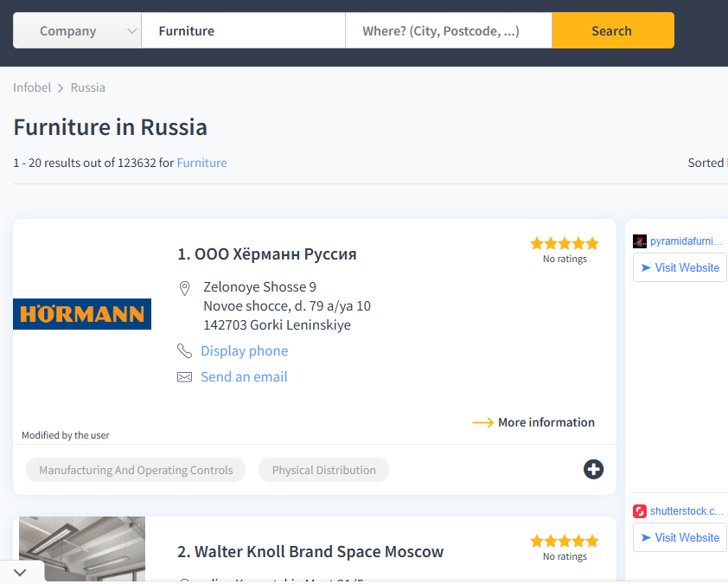Click Visit Website under shutterstock ad

[x=680, y=537]
